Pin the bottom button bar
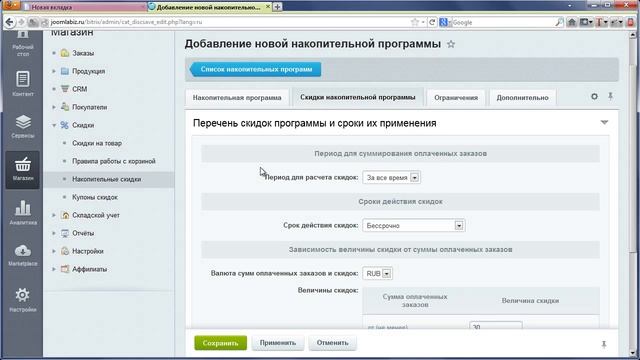640x360 pixels. pos(604,344)
